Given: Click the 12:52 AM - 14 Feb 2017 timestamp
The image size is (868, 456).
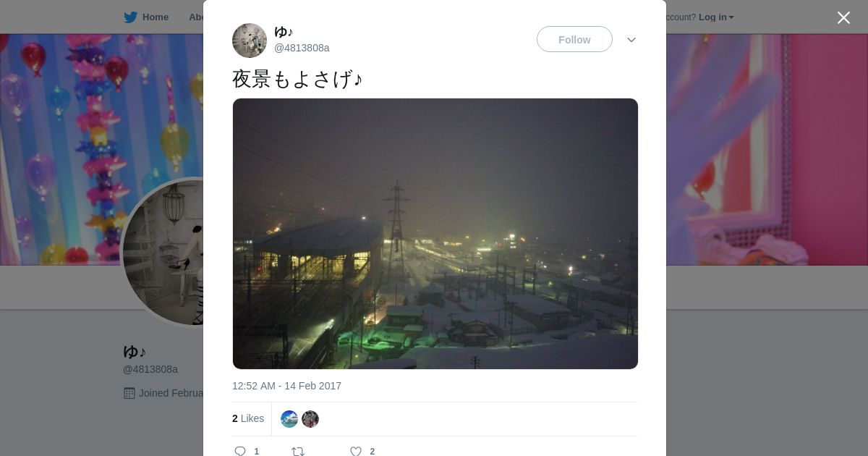Looking at the screenshot, I should 286,386.
